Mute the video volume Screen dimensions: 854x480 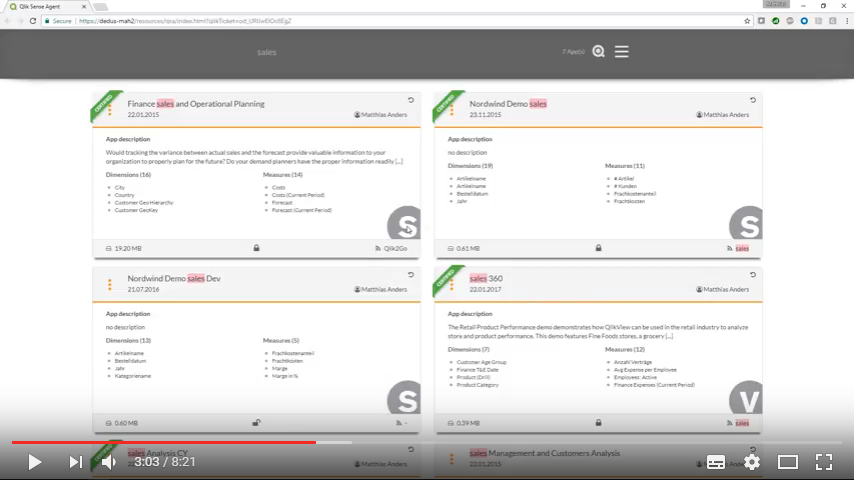coord(109,462)
